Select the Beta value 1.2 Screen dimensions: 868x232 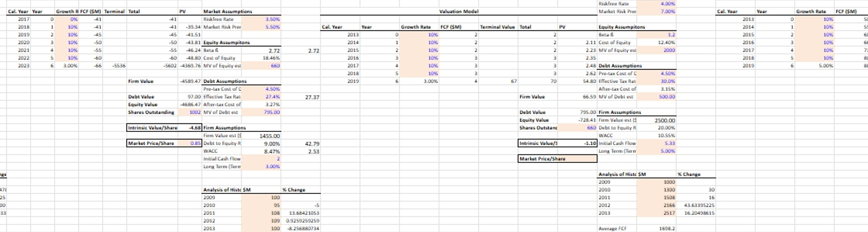click(656, 35)
